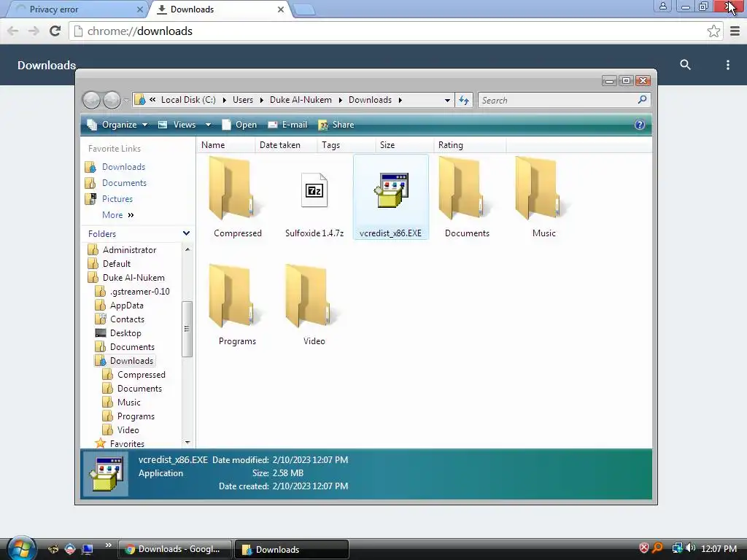Open the Views dropdown arrow

(208, 125)
